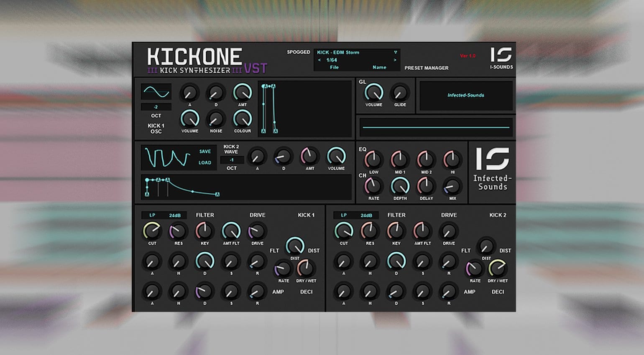Screen dimensions: 644x355
Task: Click the Kick 2 OCT value -1
Action: (x=232, y=160)
